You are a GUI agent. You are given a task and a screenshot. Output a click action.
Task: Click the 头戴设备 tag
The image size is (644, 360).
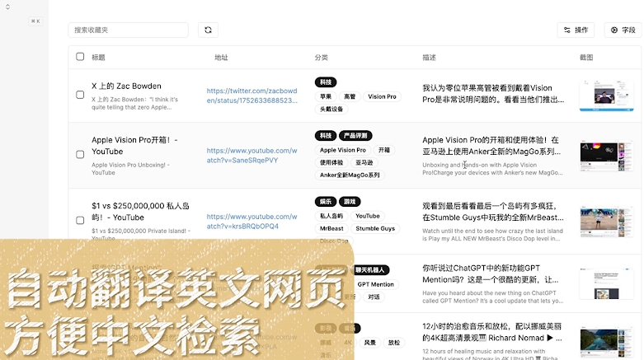tap(331, 110)
